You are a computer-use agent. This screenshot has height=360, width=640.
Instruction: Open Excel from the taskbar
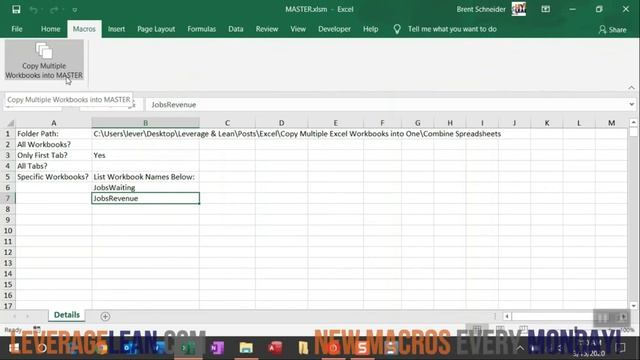188,348
